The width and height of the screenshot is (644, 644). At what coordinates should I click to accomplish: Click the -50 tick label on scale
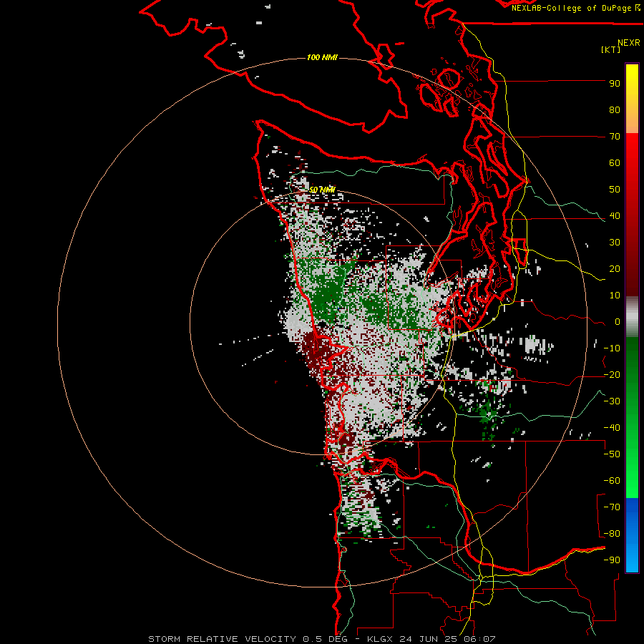612,454
